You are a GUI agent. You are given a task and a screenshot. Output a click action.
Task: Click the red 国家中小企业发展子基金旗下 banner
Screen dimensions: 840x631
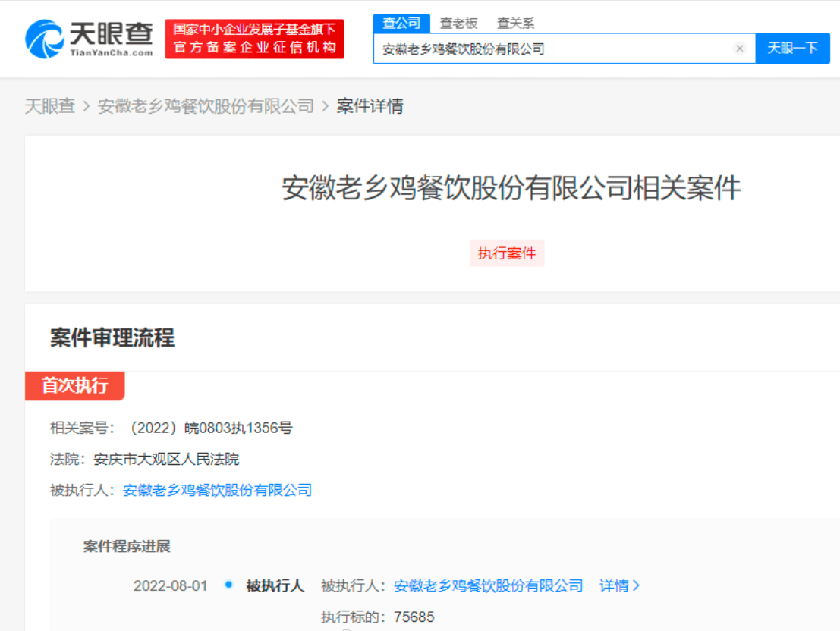(x=254, y=39)
